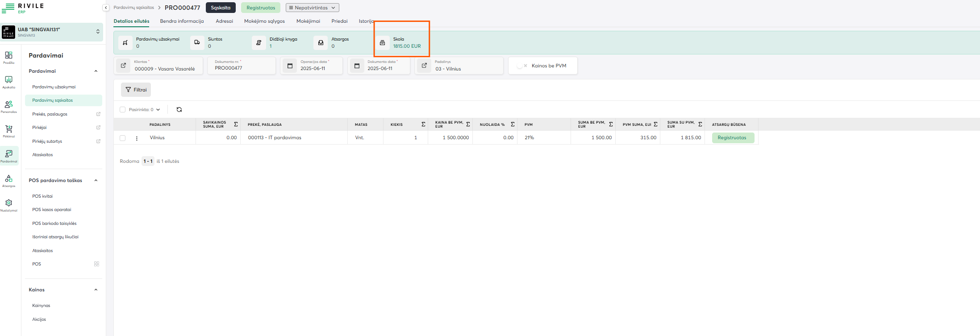Open Pirkėjų sutartys external link icon

click(x=98, y=141)
